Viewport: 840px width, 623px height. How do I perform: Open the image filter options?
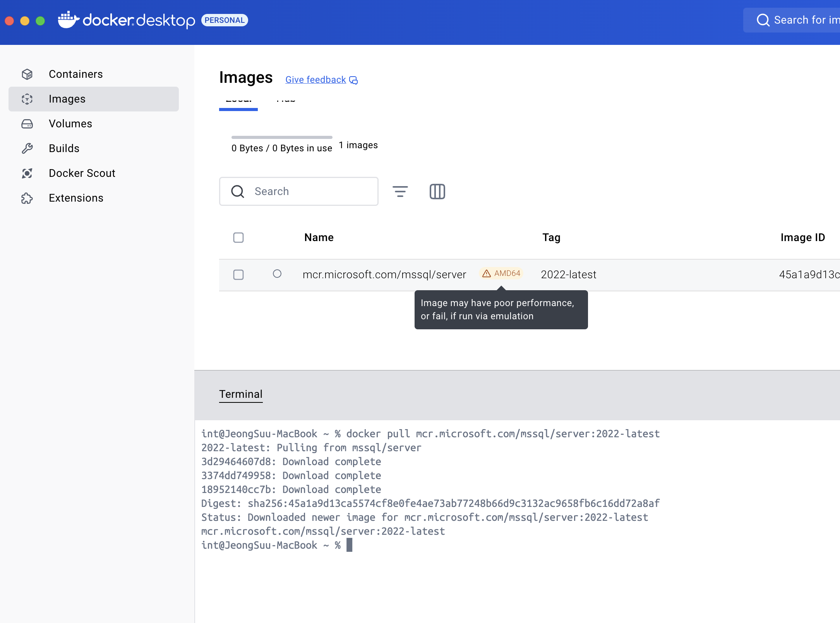tap(400, 192)
